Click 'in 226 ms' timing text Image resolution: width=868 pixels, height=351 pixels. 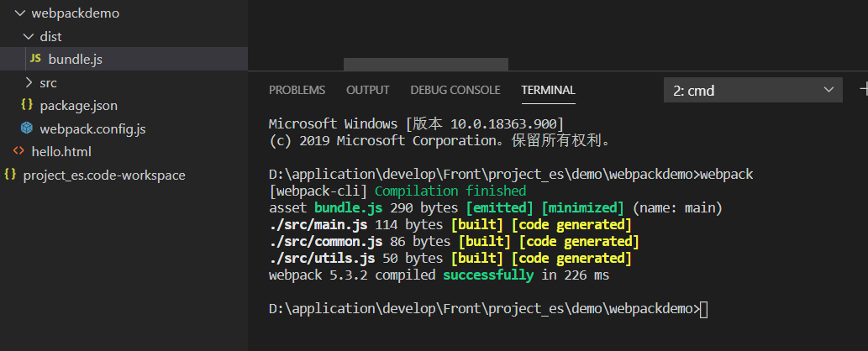[575, 275]
